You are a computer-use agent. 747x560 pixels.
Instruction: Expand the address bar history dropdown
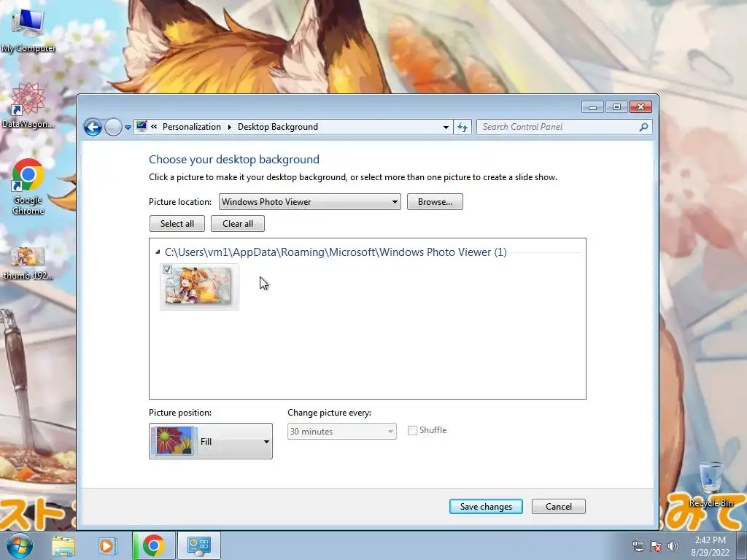tap(446, 127)
